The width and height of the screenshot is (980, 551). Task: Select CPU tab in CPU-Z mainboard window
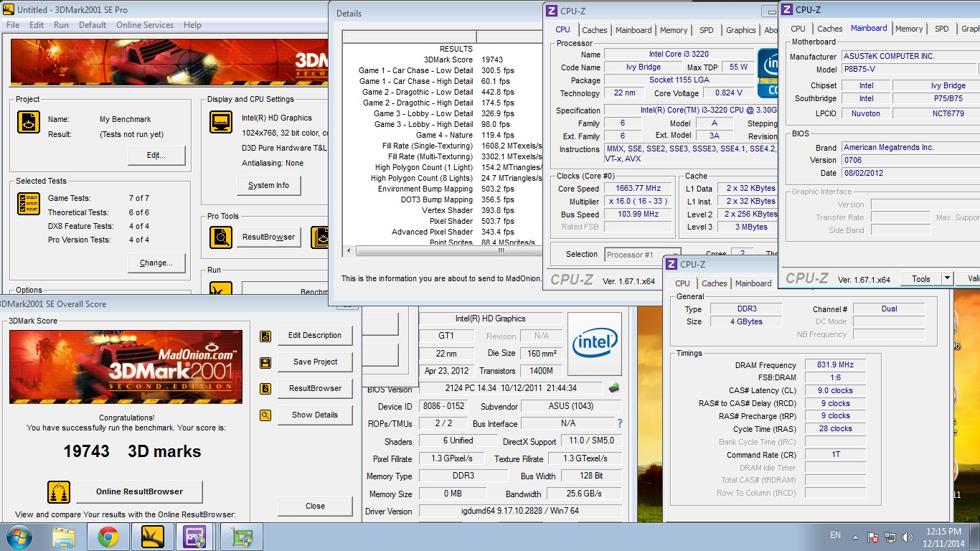pos(798,29)
